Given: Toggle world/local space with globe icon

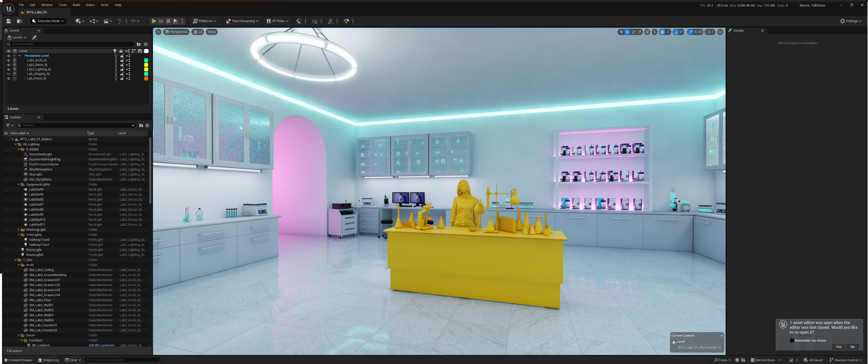Looking at the screenshot, I should [647, 32].
